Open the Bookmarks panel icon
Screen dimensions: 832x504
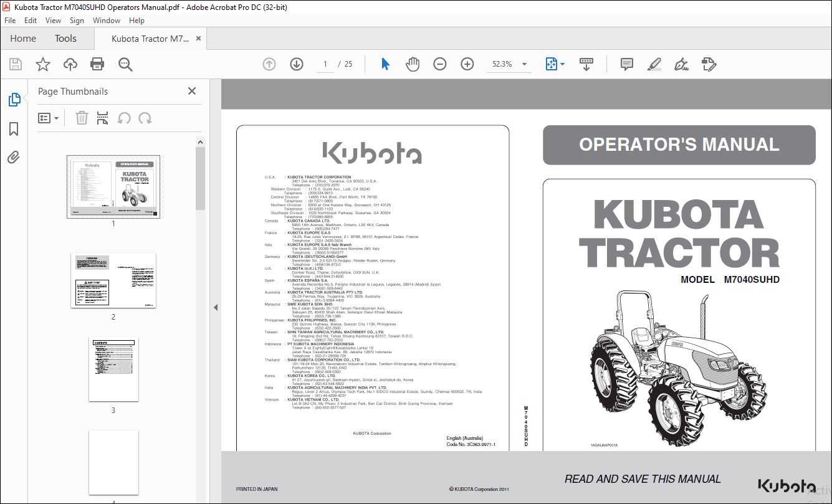pyautogui.click(x=14, y=129)
